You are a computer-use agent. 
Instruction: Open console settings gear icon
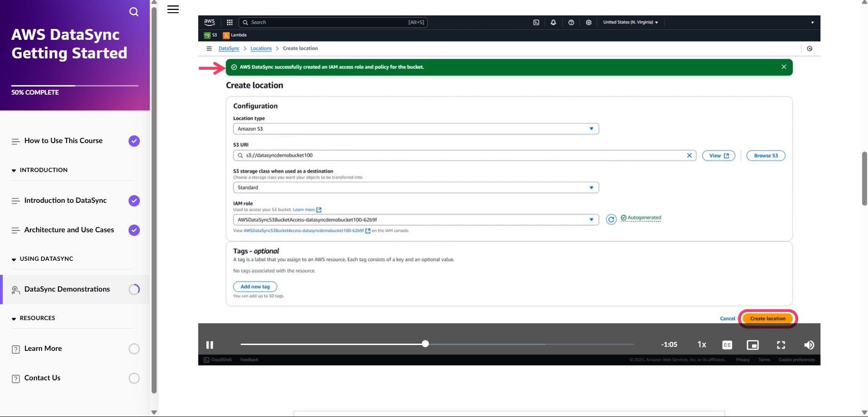(588, 22)
